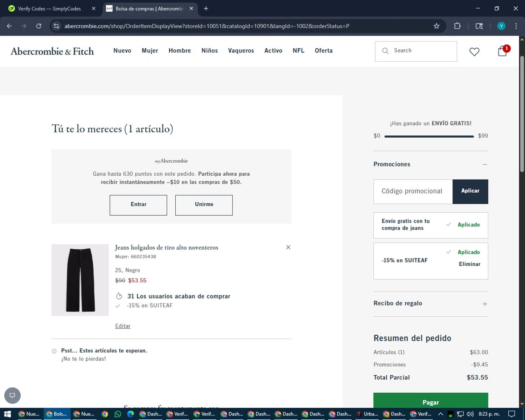Open Chrome three-dot menu
525x420 pixels.
click(x=516, y=26)
